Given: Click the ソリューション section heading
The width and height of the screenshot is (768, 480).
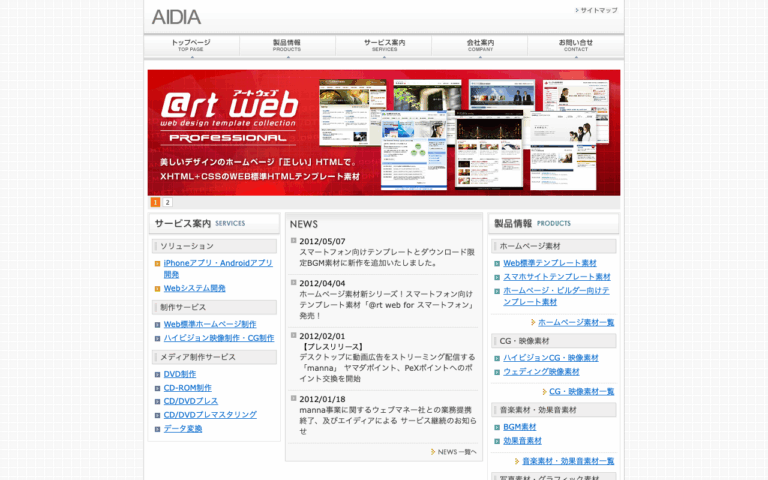Looking at the screenshot, I should pyautogui.click(x=215, y=246).
